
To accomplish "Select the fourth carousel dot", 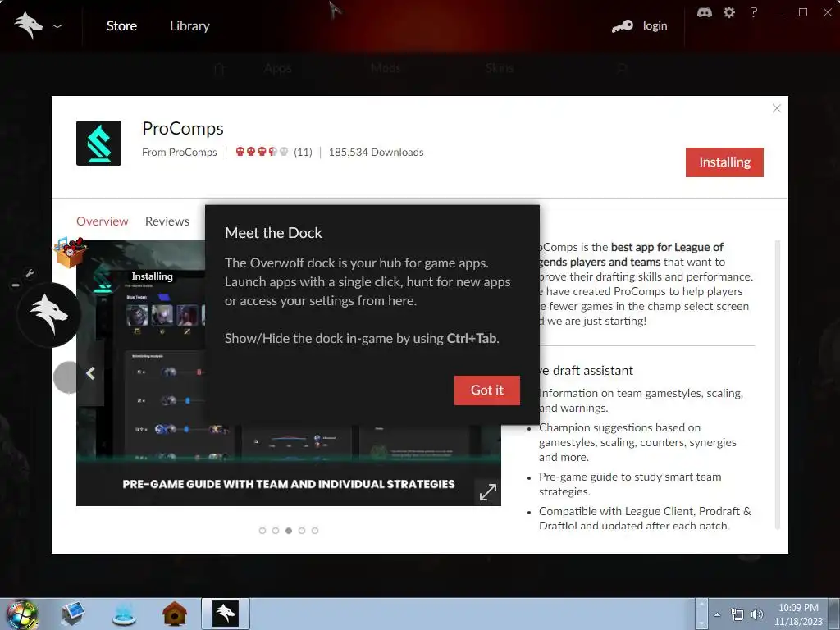I will (302, 531).
